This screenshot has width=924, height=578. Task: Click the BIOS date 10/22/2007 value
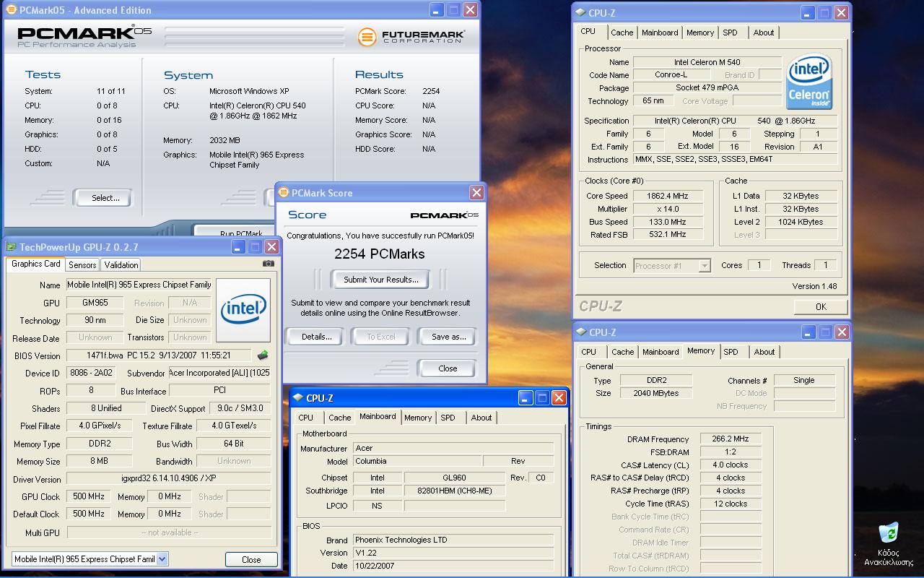coord(453,566)
